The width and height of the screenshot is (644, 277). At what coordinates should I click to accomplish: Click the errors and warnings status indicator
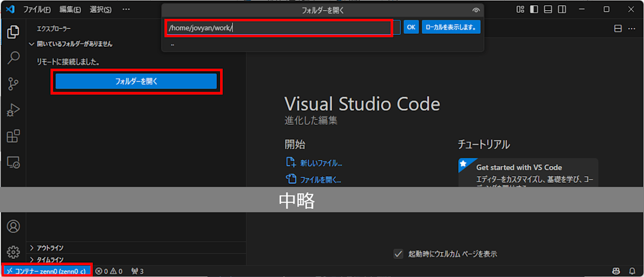(109, 271)
